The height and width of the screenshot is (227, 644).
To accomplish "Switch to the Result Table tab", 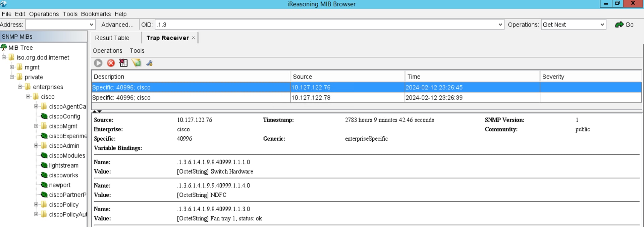I will click(x=112, y=38).
